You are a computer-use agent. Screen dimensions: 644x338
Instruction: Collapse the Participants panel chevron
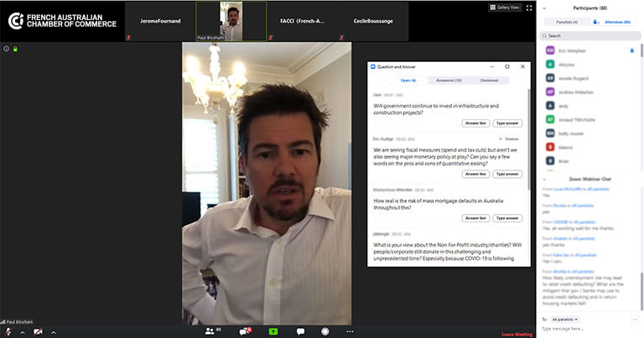(544, 8)
